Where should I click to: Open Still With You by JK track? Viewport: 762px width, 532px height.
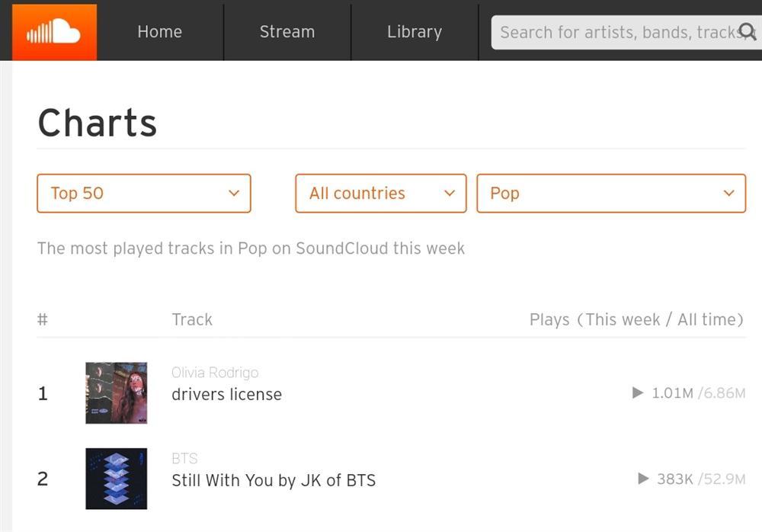(x=274, y=480)
